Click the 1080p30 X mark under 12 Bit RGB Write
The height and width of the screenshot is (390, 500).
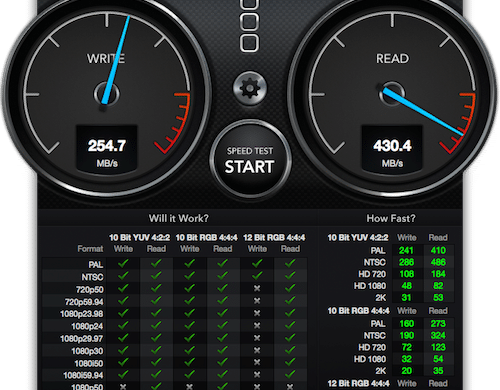click(x=257, y=350)
